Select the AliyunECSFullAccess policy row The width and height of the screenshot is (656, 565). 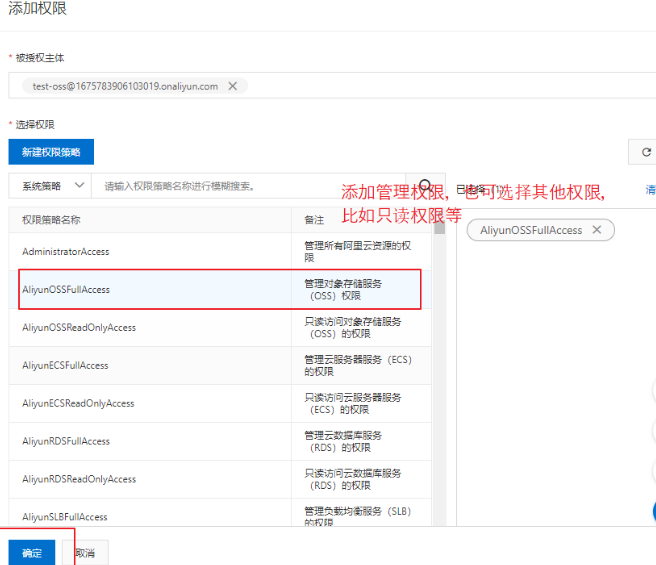[220, 365]
